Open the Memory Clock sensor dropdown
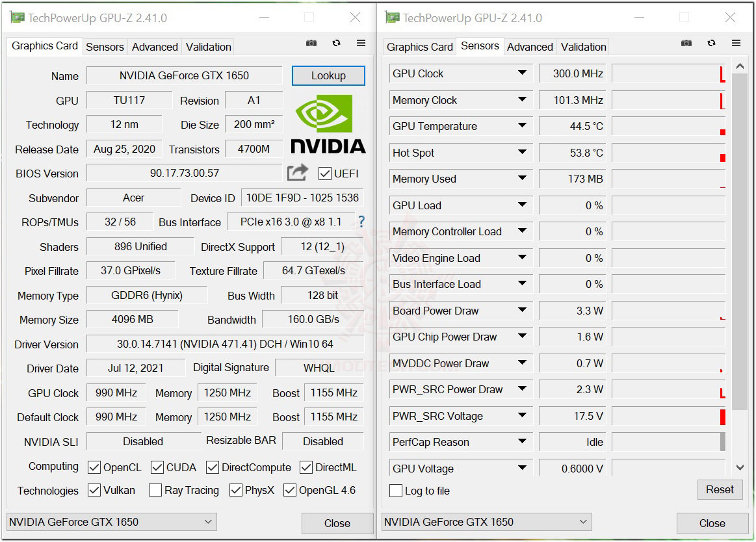 522,100
